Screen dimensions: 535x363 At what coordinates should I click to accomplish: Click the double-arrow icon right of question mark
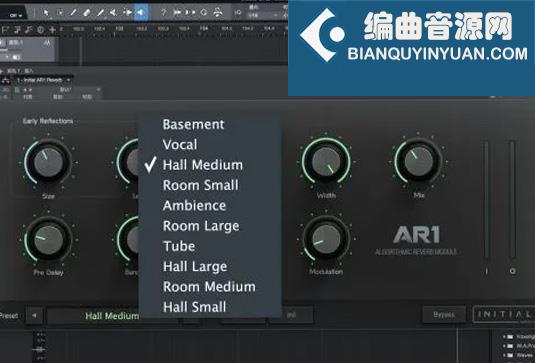(177, 13)
